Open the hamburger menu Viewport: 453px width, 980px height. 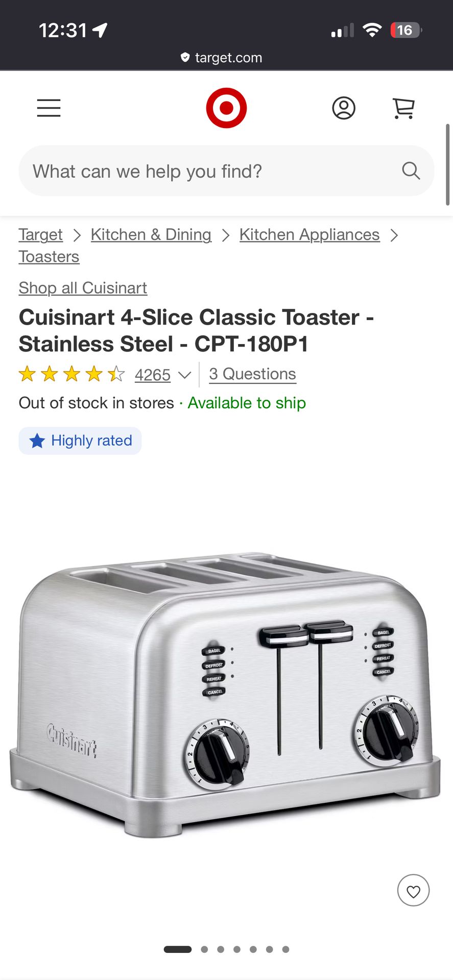49,108
